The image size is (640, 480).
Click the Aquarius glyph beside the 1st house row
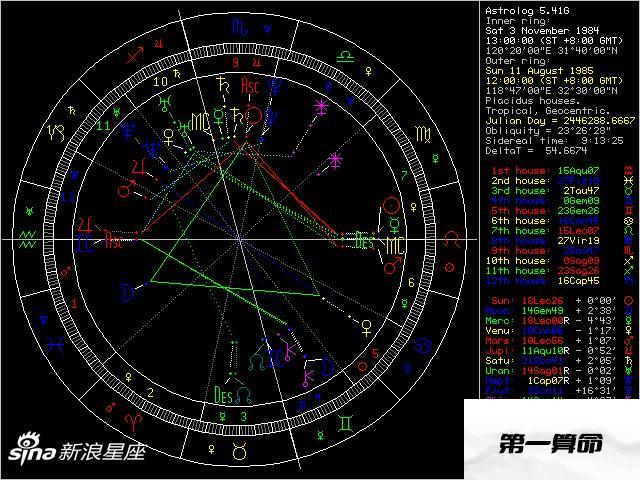[628, 171]
